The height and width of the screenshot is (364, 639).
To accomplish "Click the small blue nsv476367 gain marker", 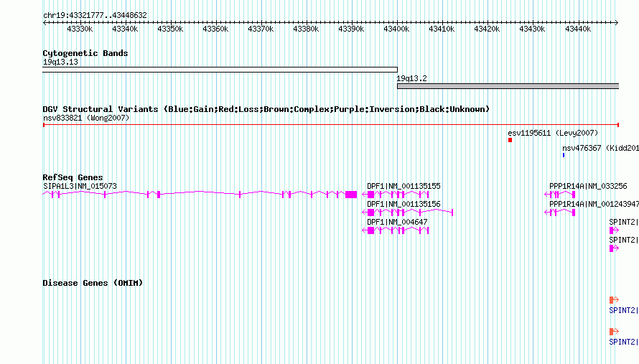I will [564, 155].
